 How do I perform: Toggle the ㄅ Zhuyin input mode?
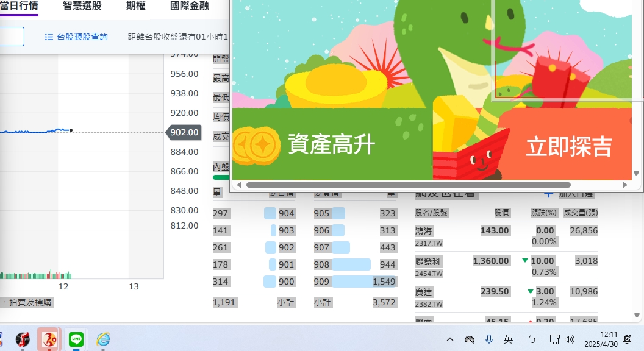[x=531, y=339]
